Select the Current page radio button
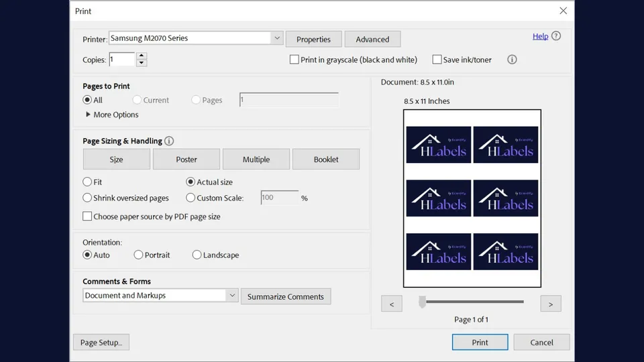This screenshot has height=362, width=644. [137, 100]
